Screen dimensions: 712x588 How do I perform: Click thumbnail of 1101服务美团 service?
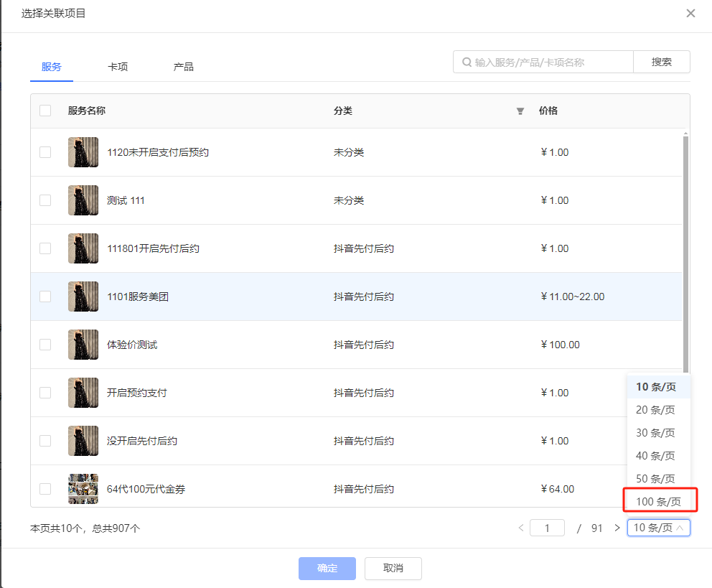[83, 297]
